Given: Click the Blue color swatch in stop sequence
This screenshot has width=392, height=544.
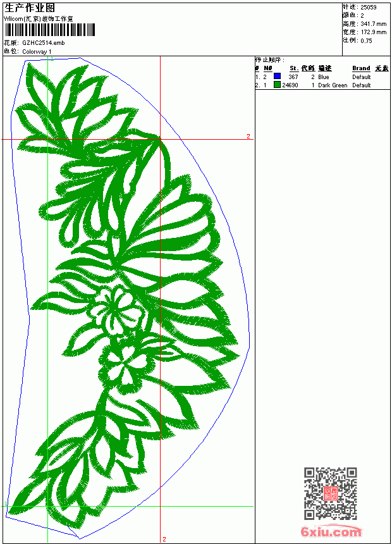Looking at the screenshot, I should tap(277, 77).
